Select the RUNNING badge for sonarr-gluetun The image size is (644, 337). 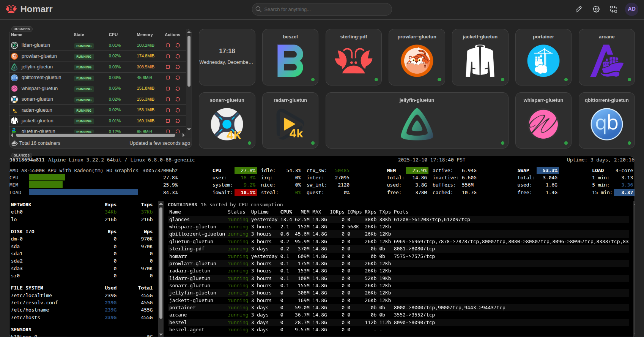point(84,100)
